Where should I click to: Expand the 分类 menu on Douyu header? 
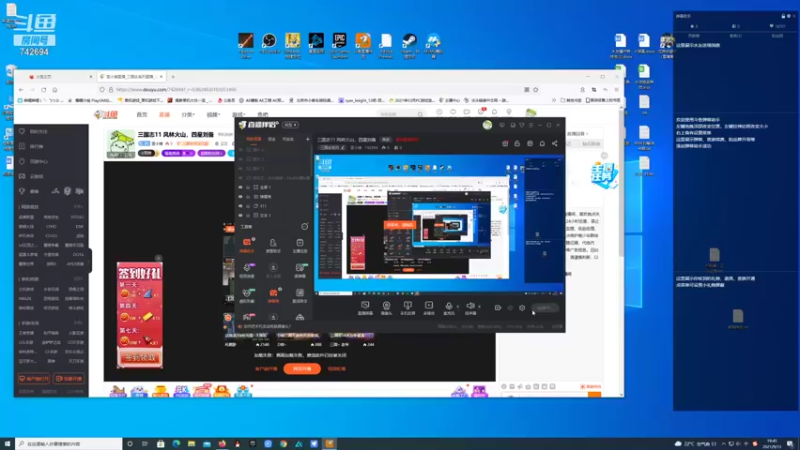[x=188, y=115]
